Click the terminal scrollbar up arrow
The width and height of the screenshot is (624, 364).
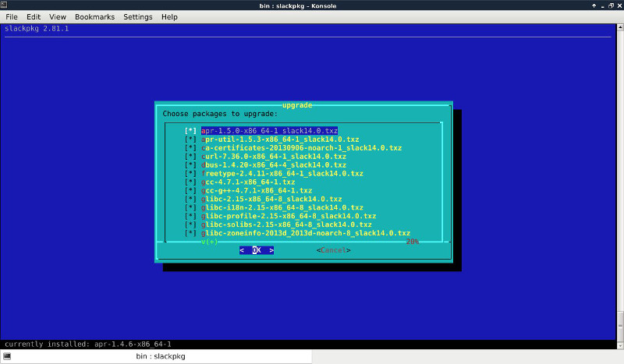click(x=619, y=28)
